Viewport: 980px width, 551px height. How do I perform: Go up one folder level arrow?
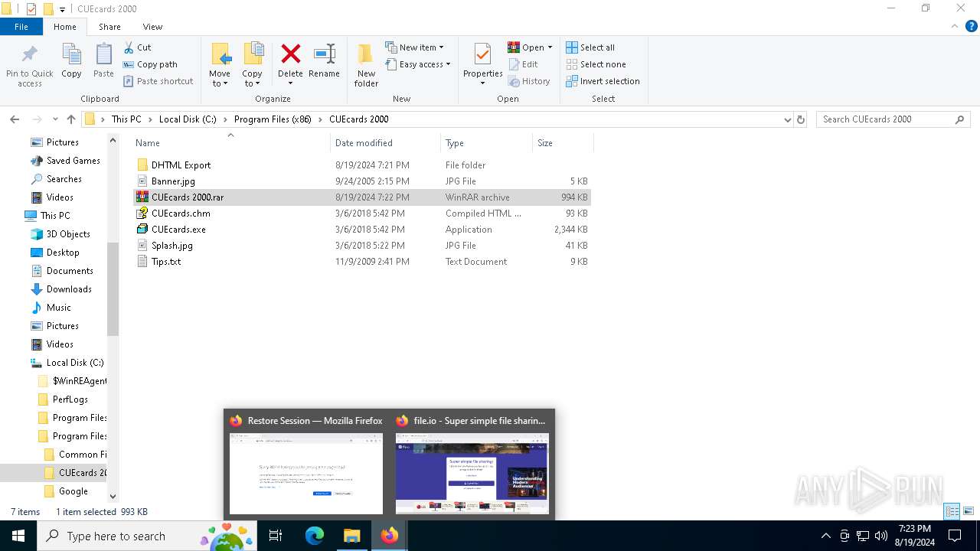click(71, 119)
